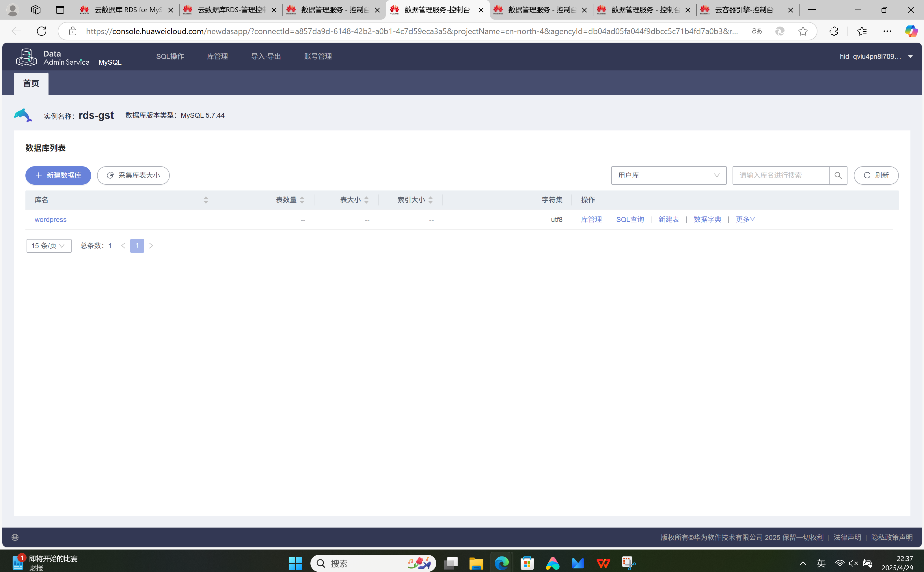Sort the list by the 库名 column sort arrows
Viewport: 924px width, 572px height.
(x=206, y=200)
